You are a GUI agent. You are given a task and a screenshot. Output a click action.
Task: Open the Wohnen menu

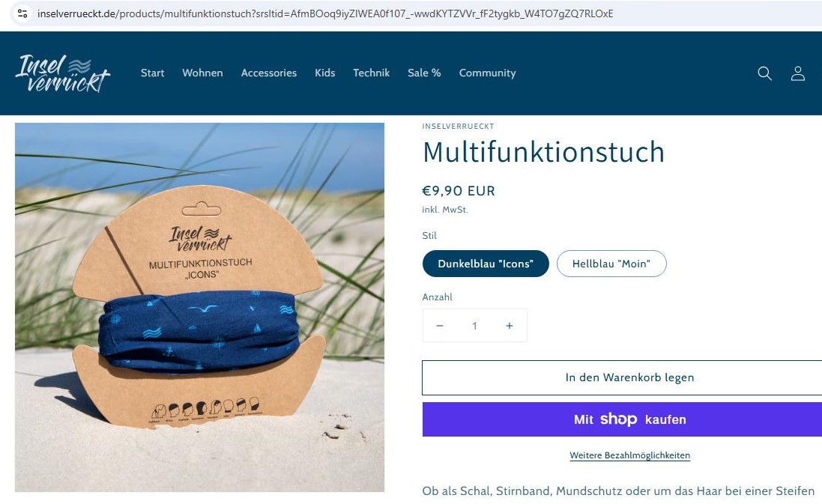[x=202, y=73]
